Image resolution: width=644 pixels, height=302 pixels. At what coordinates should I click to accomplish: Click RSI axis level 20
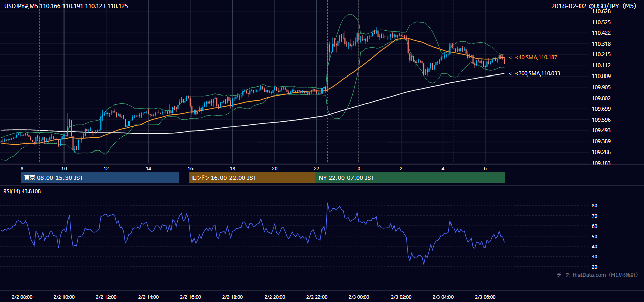pyautogui.click(x=595, y=267)
